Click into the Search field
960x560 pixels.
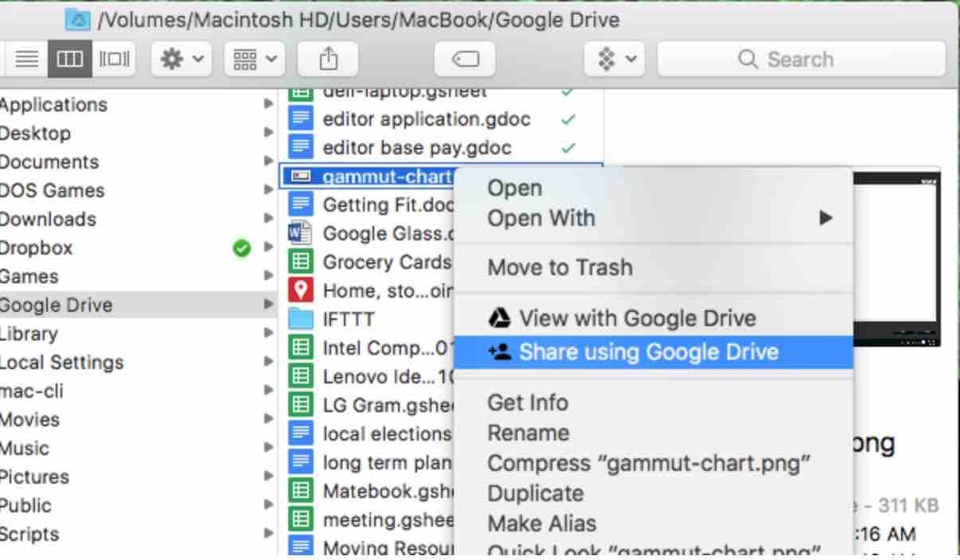802,59
